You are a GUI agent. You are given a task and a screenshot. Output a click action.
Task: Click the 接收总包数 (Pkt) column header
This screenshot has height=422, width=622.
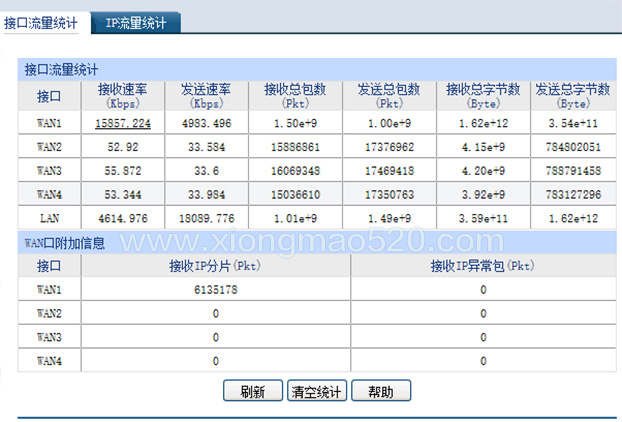click(x=295, y=96)
